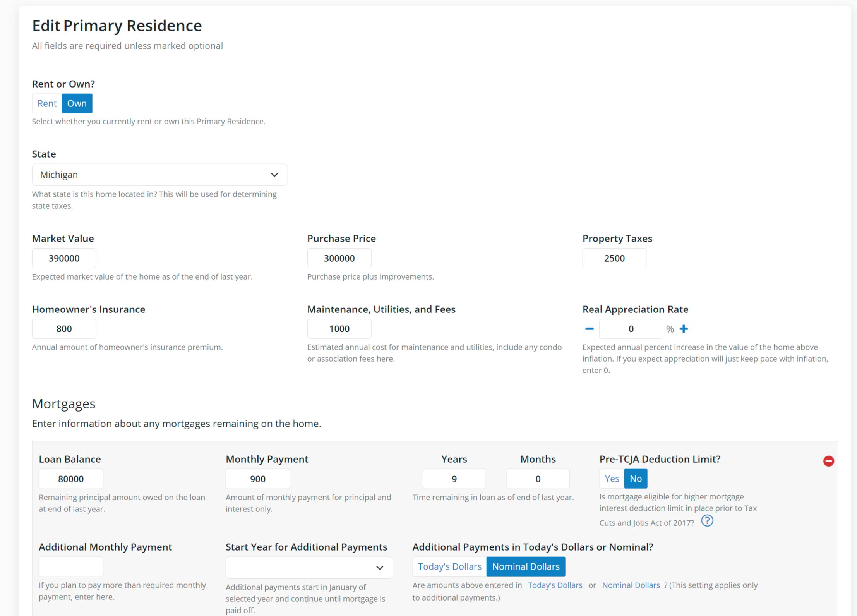Click the Nominal Dollars help link

coord(631,585)
